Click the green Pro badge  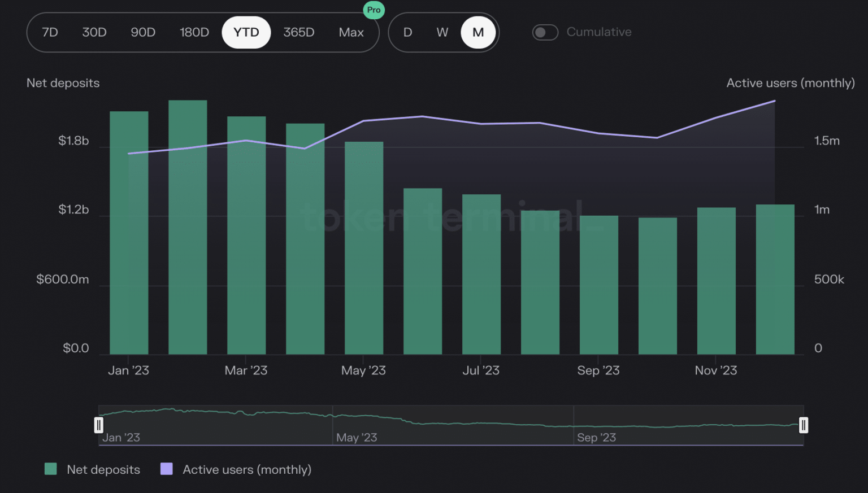[x=374, y=10]
